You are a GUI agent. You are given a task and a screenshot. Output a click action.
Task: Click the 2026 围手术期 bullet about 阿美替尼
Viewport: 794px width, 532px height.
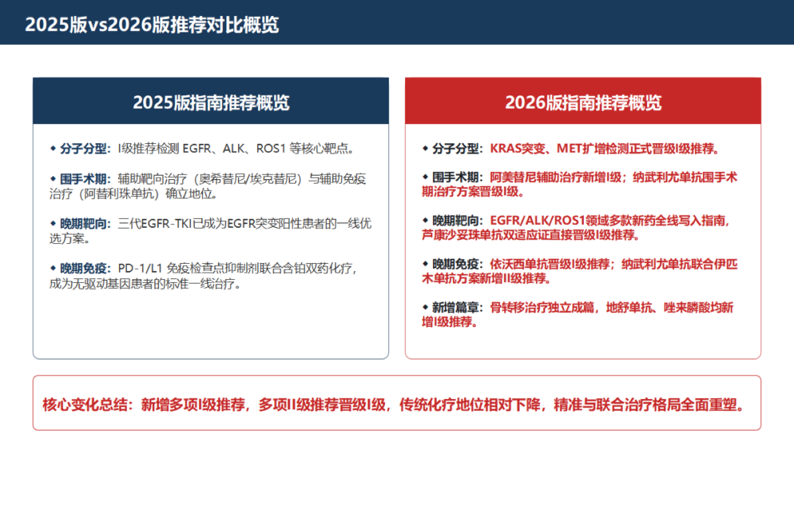[579, 184]
